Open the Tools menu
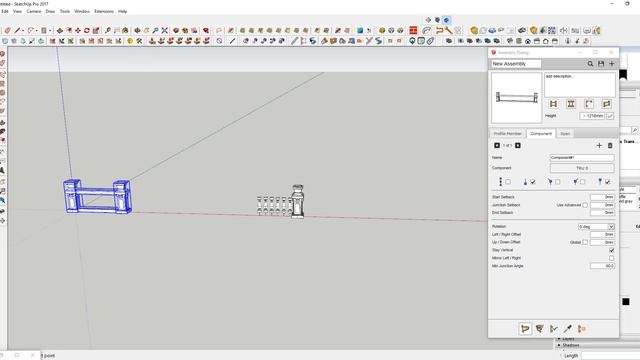Viewport: 640px width, 360px height. (x=65, y=11)
